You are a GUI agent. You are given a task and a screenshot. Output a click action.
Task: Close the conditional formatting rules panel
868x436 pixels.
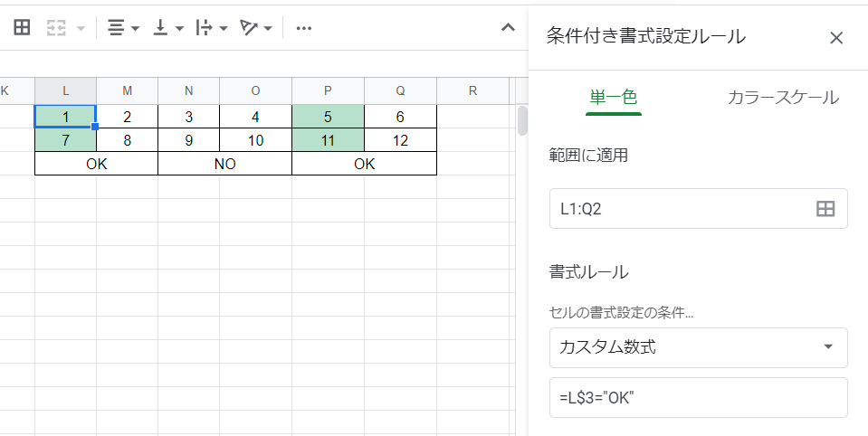(836, 37)
